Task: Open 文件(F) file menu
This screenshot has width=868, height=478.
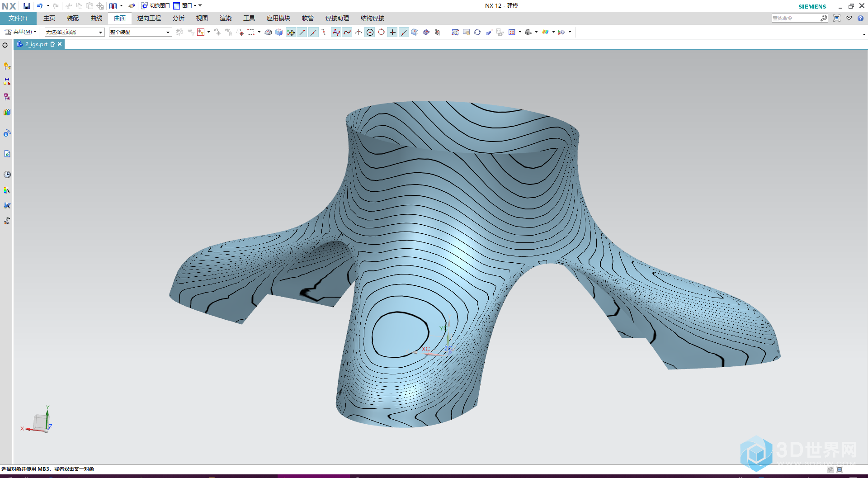Action: coord(18,18)
